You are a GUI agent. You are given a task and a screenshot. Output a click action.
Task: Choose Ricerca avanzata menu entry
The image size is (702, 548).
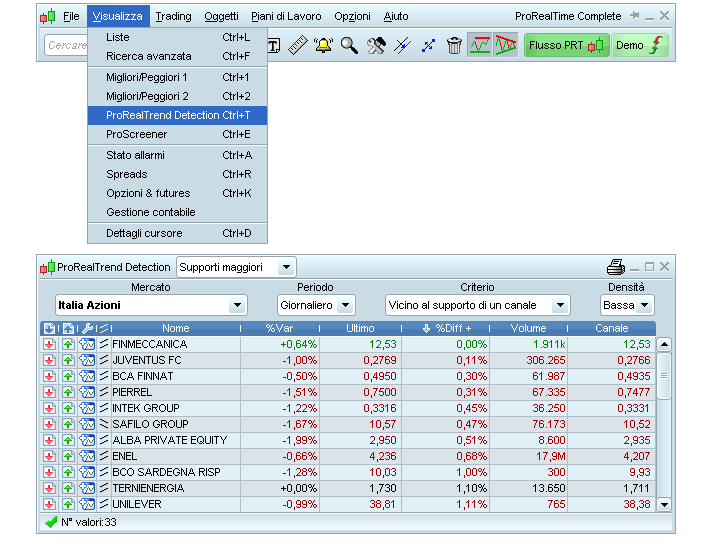(x=178, y=56)
